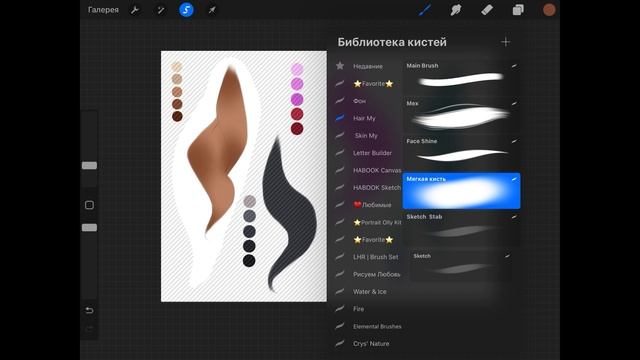
Task: Click the brush opacity slider handle
Action: point(89,227)
